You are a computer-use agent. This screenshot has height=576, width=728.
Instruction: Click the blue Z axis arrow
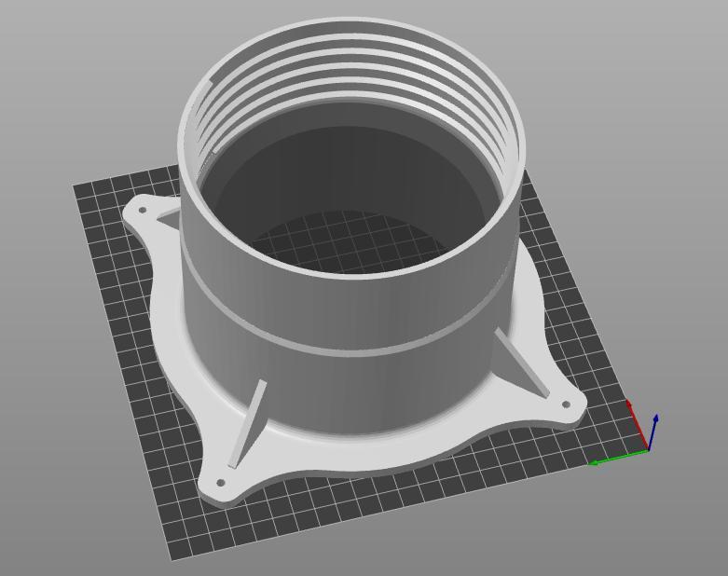(652, 432)
